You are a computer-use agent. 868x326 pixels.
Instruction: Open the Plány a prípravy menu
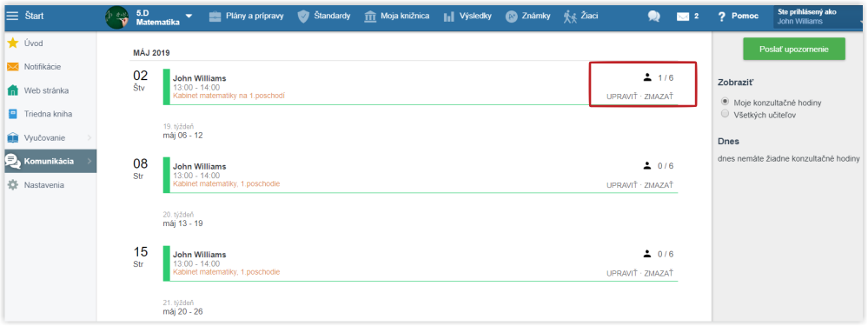coord(247,16)
